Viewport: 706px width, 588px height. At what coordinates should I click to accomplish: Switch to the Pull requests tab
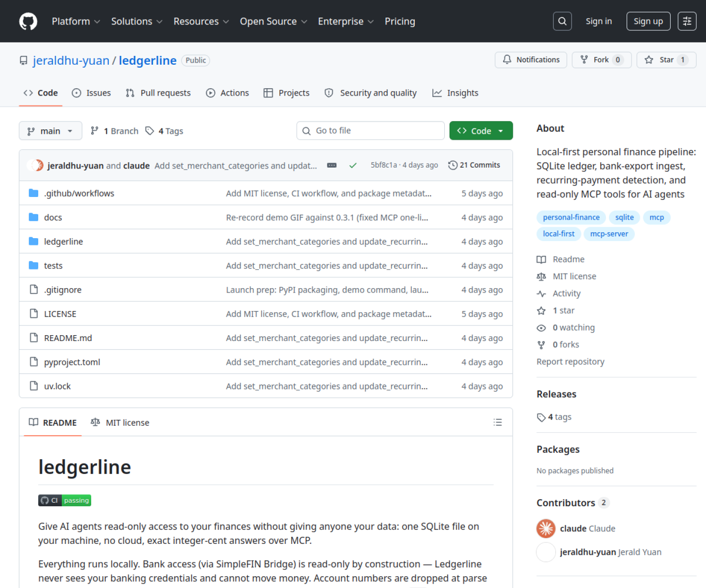(x=158, y=93)
